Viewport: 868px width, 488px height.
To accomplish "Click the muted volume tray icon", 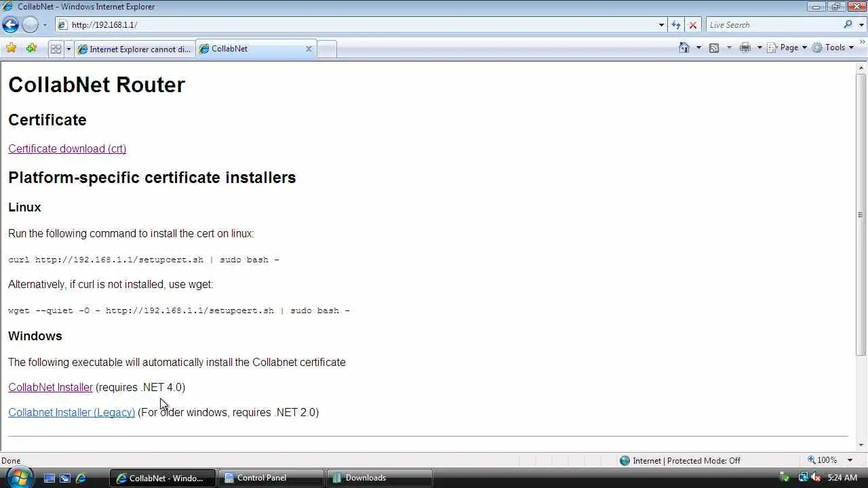I will point(816,478).
